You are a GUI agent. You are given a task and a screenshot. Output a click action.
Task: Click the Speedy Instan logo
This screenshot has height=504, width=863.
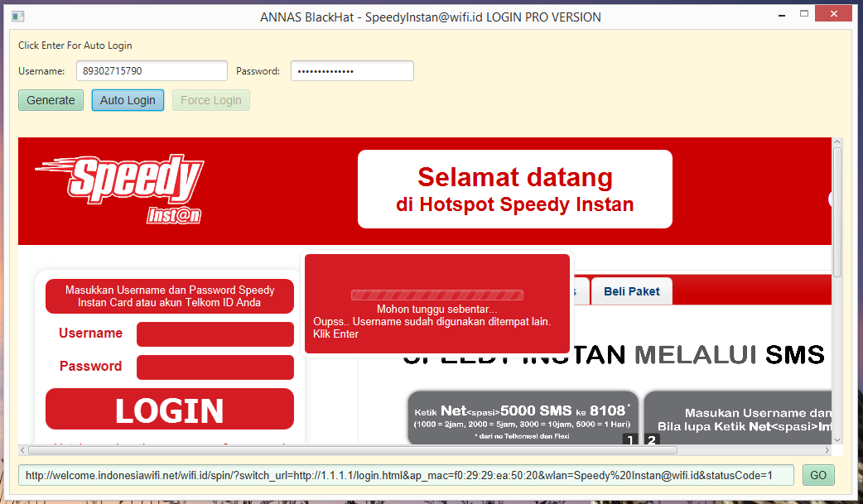(120, 189)
